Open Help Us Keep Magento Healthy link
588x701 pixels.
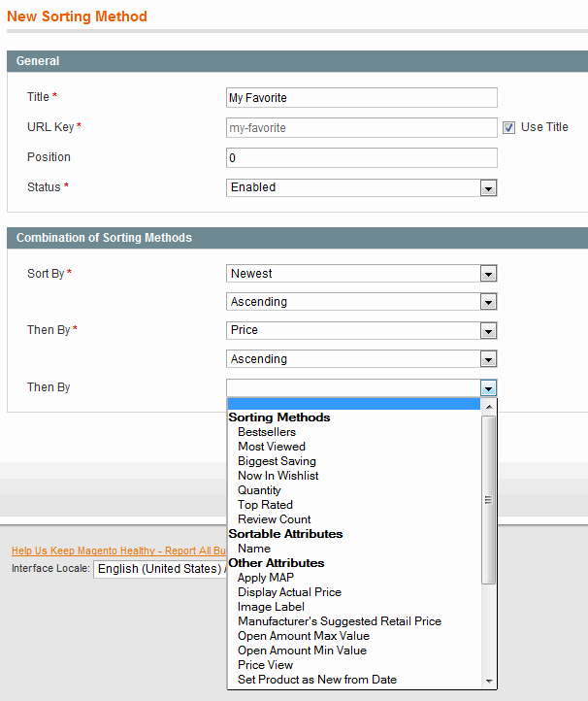pos(116,551)
